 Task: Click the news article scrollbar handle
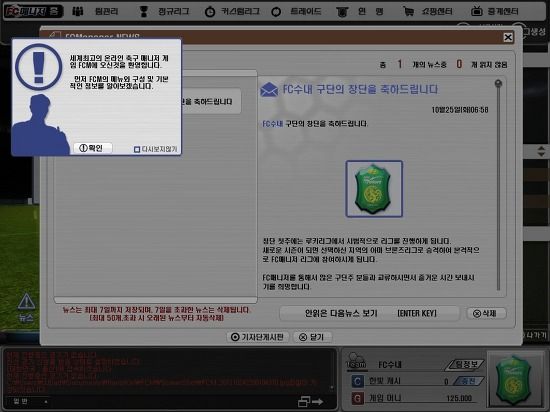(498, 83)
